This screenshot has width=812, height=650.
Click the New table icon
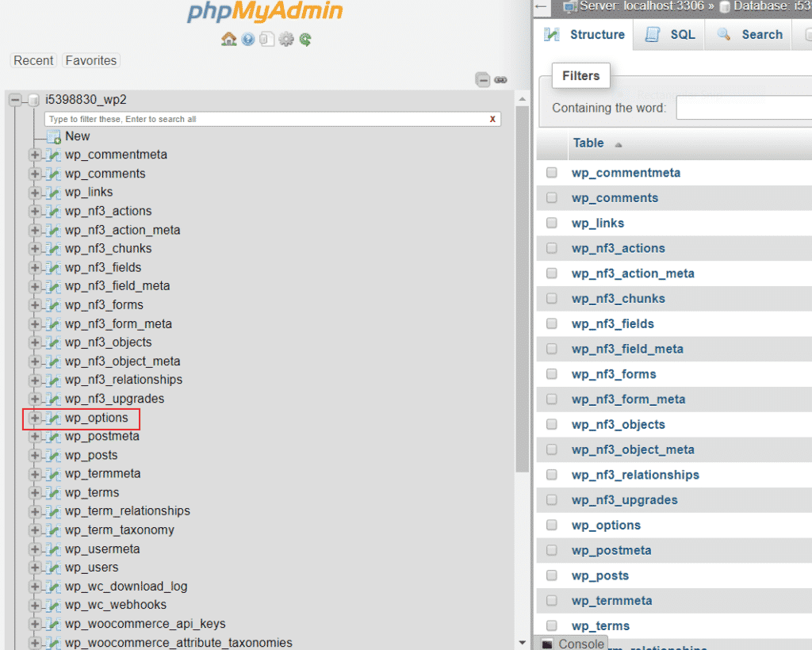click(54, 136)
